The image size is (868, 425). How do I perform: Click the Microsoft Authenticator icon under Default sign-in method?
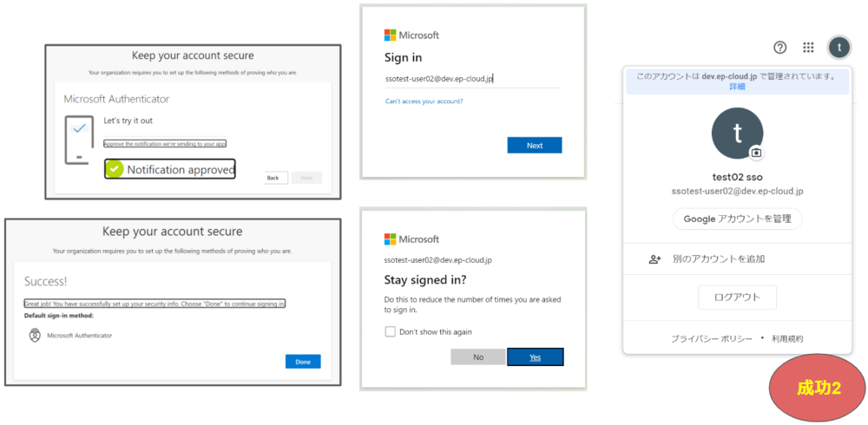click(x=34, y=335)
